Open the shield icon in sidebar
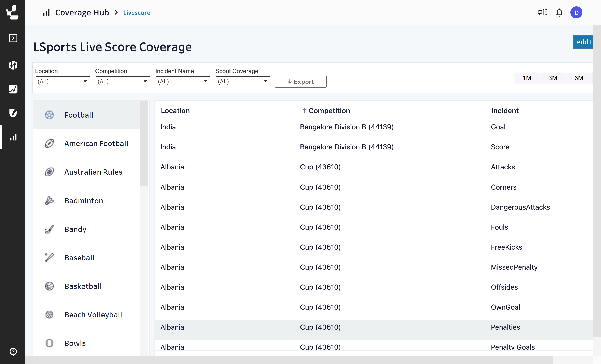Screen dimensions: 601x364 coord(13,113)
